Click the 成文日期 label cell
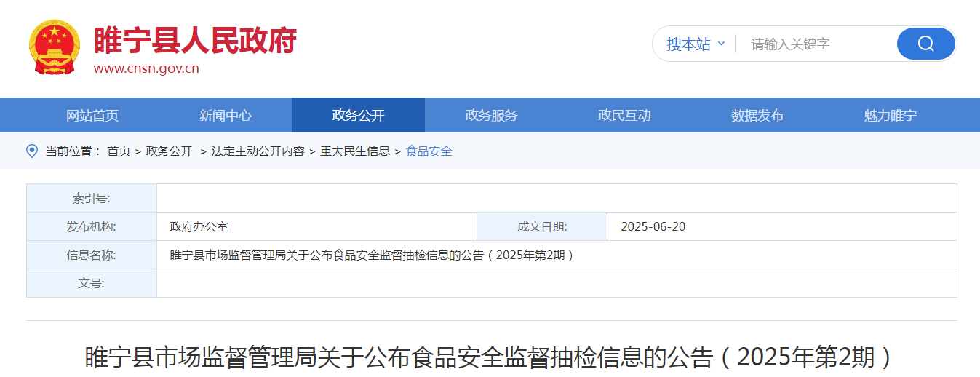 pyautogui.click(x=542, y=227)
